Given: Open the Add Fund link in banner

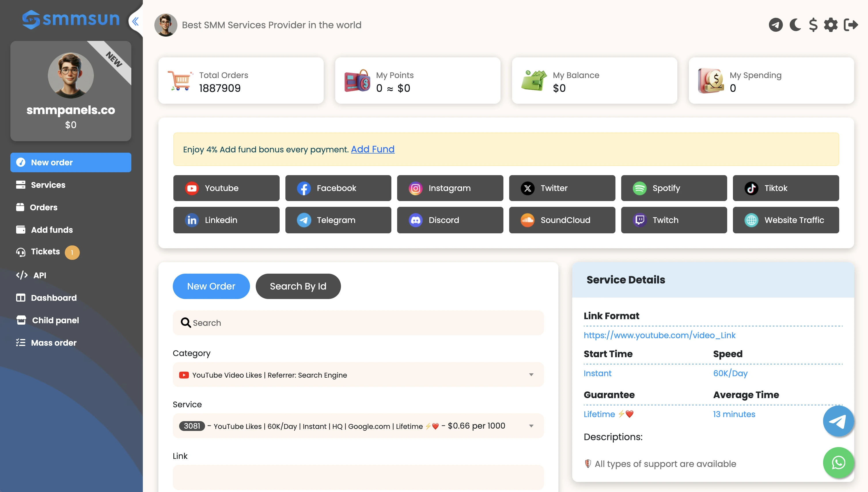Looking at the screenshot, I should click(373, 149).
